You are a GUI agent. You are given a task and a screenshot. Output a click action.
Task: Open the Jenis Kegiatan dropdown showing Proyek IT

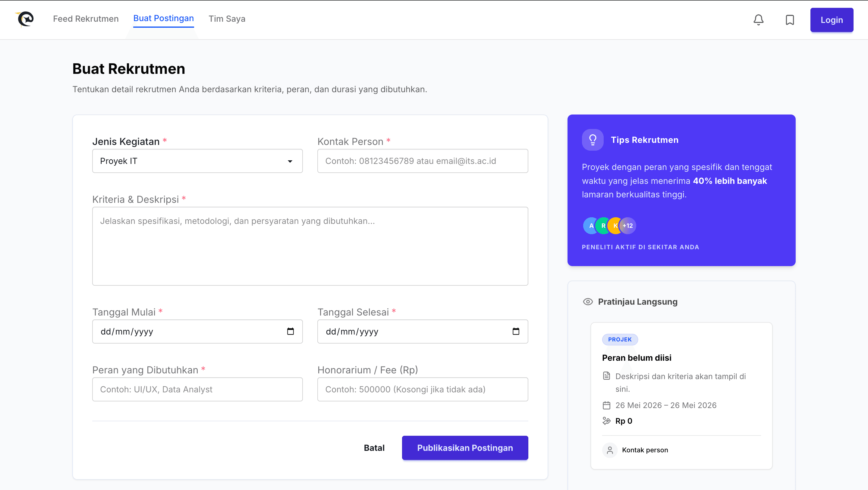197,161
